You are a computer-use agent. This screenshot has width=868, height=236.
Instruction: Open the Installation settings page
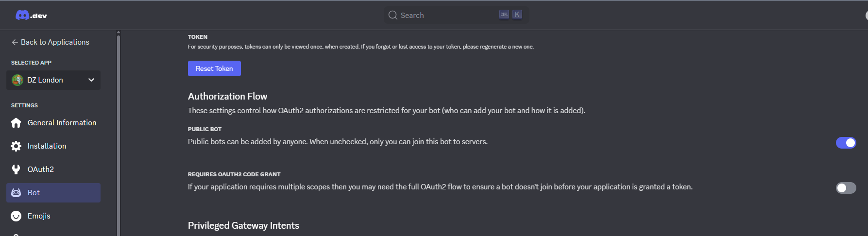[x=53, y=146]
